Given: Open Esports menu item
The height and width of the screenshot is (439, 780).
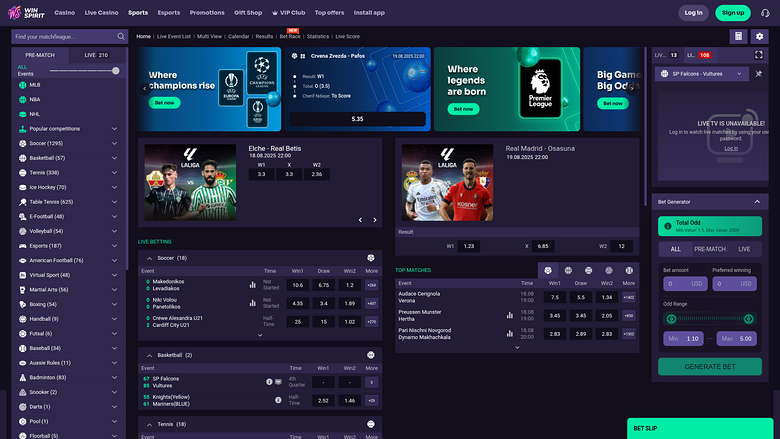Looking at the screenshot, I should pos(169,13).
